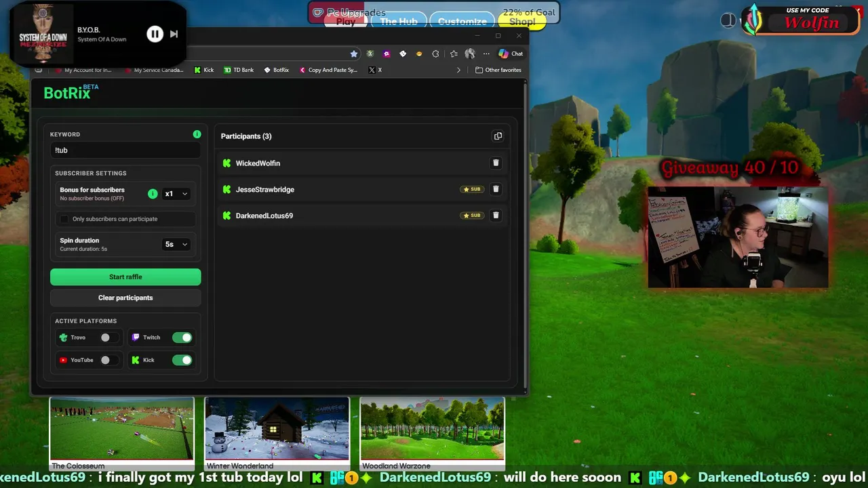Copy the participants list
Image resolution: width=868 pixels, height=488 pixels.
498,136
